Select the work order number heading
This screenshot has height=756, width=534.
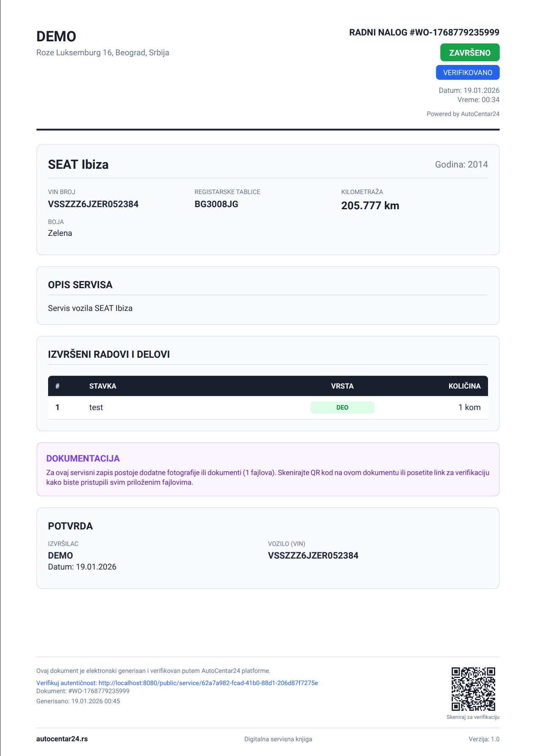(x=424, y=32)
